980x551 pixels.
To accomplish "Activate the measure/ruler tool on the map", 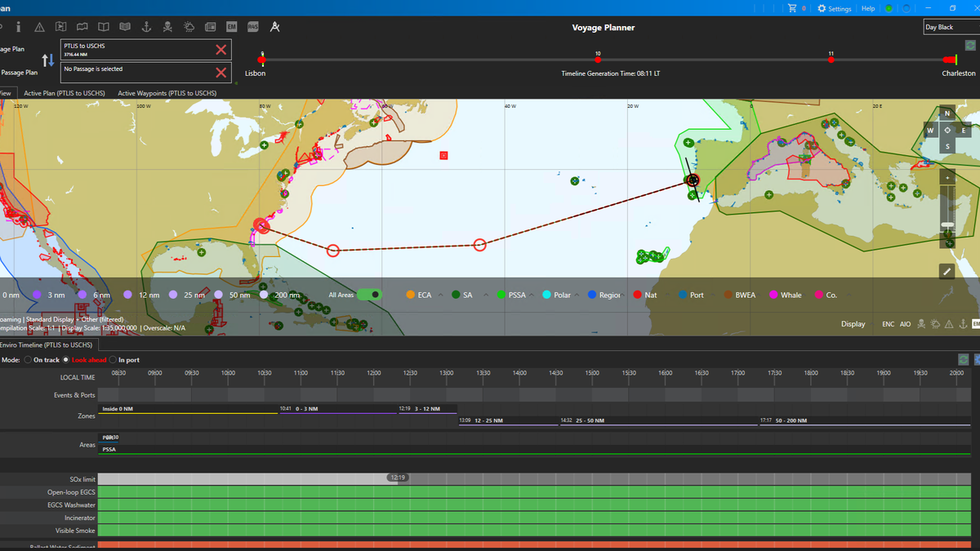I will click(x=946, y=270).
